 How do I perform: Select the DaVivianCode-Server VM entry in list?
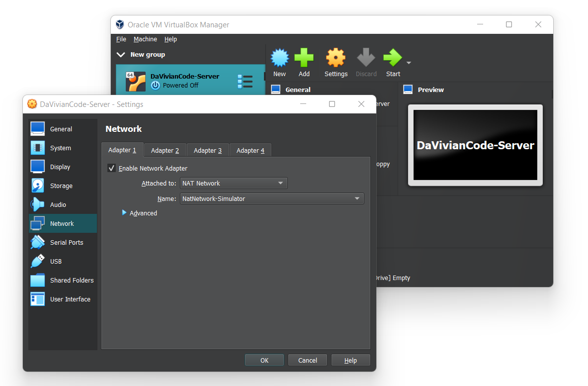[190, 80]
